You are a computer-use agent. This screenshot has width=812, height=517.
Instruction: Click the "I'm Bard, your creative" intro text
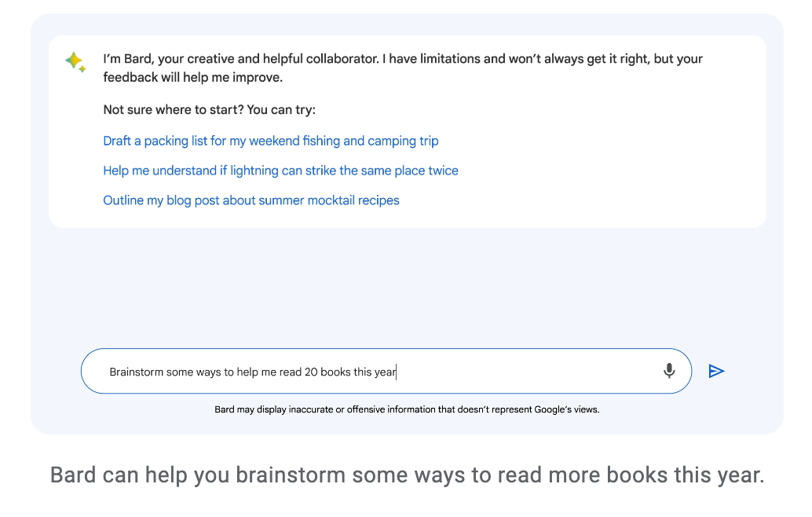(403, 68)
